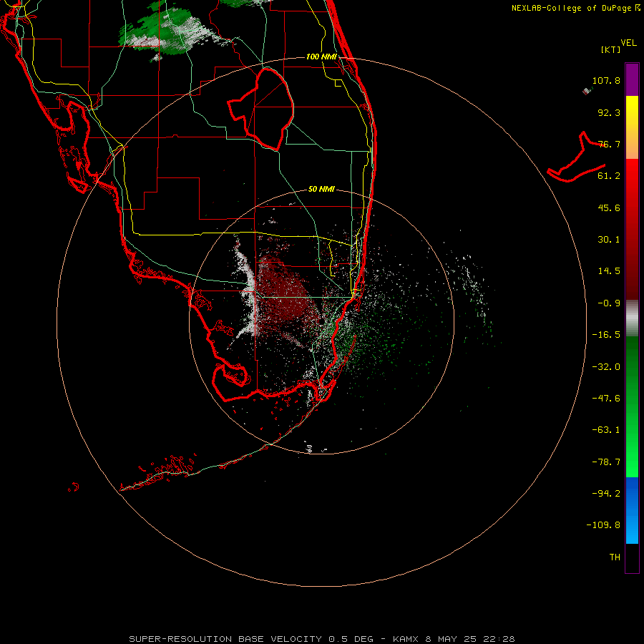Viewport: 644px width, 644px height.
Task: Click the purple segment of the color bar
Action: click(x=632, y=79)
